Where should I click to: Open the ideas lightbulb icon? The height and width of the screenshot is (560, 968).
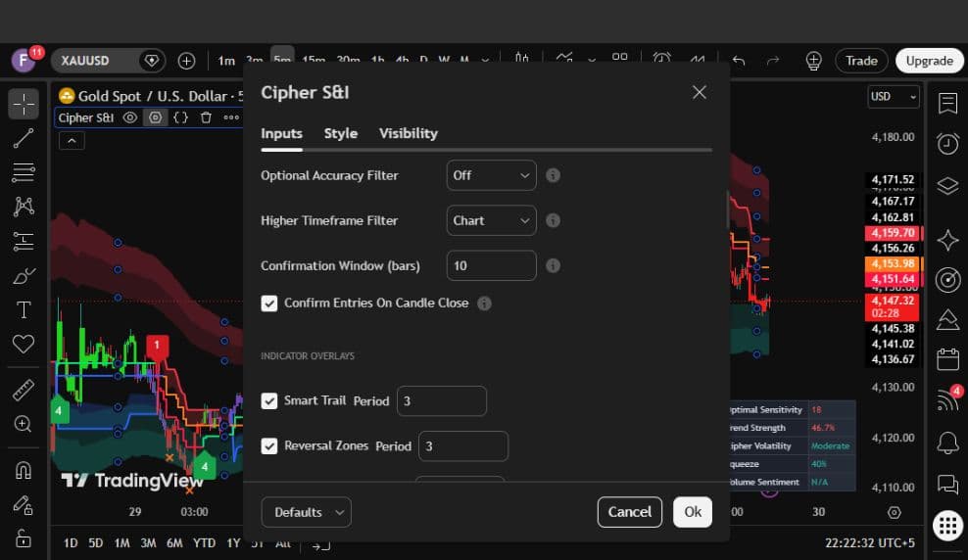[813, 61]
